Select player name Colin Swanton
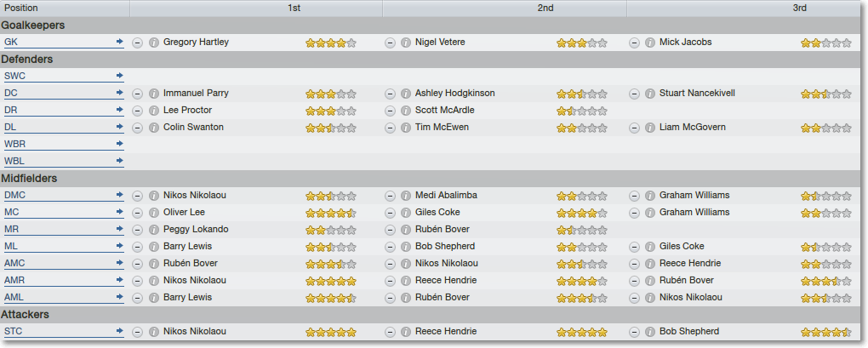868x348 pixels. (193, 128)
